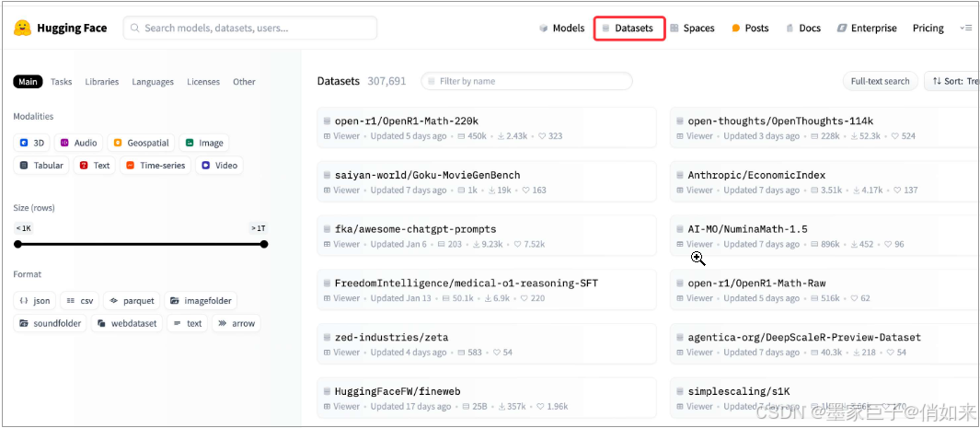Visit the Enterprise page
Screen dimensions: 980x428
click(x=867, y=29)
